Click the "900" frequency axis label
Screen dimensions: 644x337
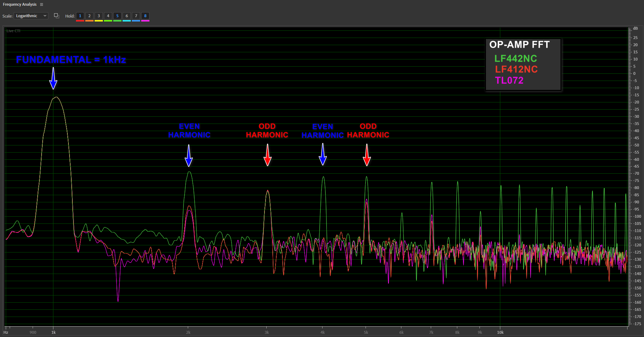33,332
